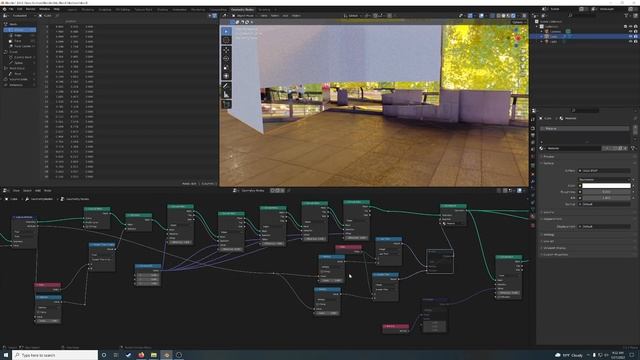Switch viewport to Solid shading mode

tap(503, 16)
